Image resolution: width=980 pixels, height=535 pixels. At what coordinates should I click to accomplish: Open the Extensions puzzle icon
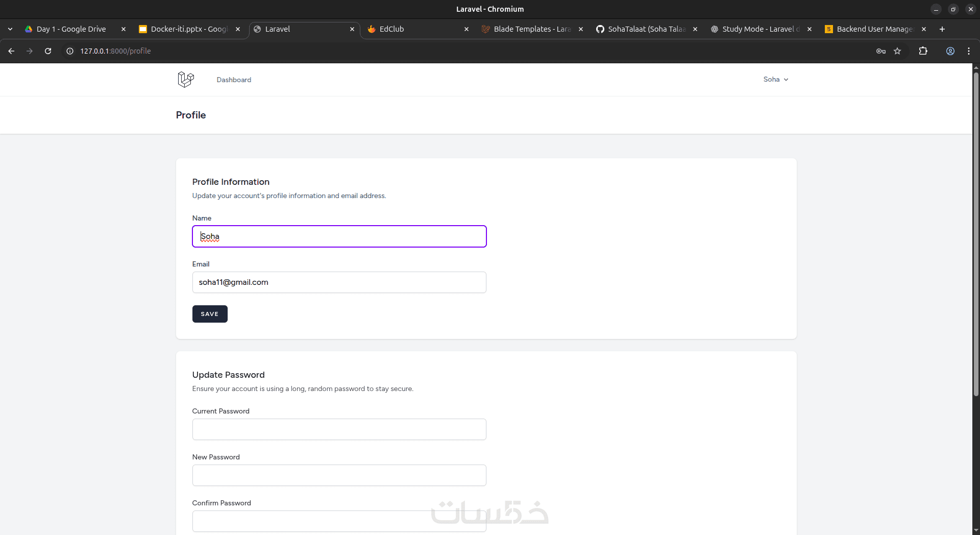923,51
